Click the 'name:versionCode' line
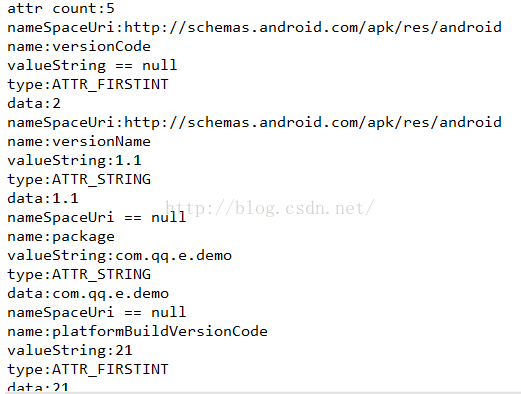The image size is (521, 394). point(79,46)
